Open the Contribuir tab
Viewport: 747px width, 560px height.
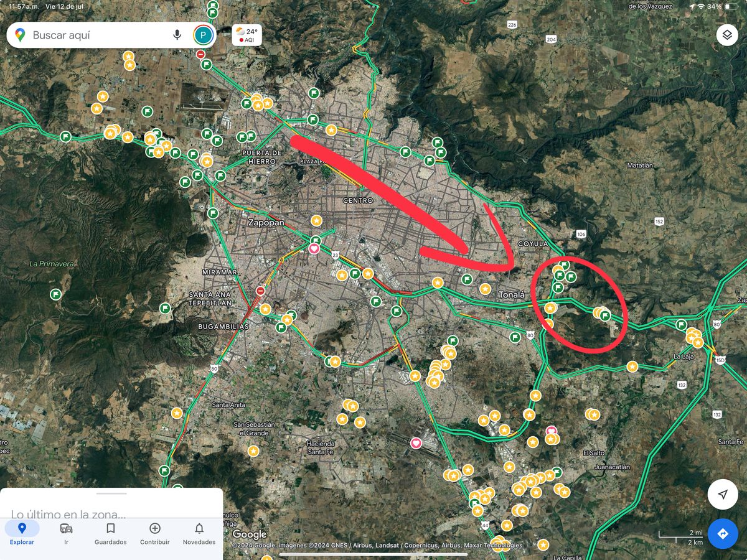155,533
